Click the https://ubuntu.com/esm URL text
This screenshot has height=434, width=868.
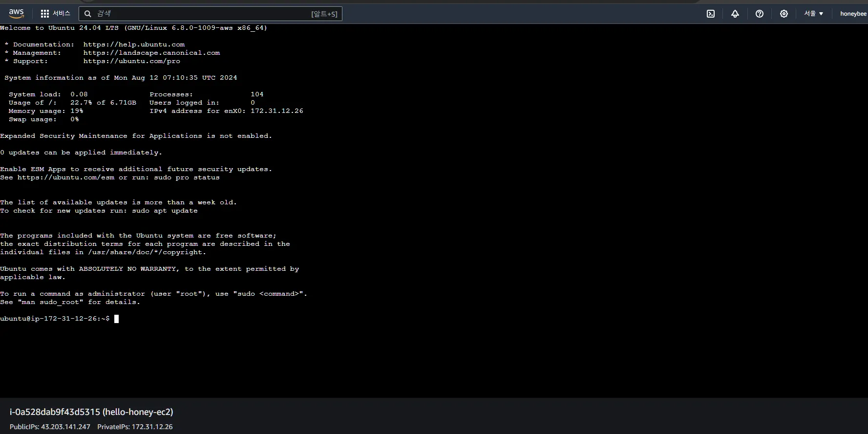pos(66,177)
